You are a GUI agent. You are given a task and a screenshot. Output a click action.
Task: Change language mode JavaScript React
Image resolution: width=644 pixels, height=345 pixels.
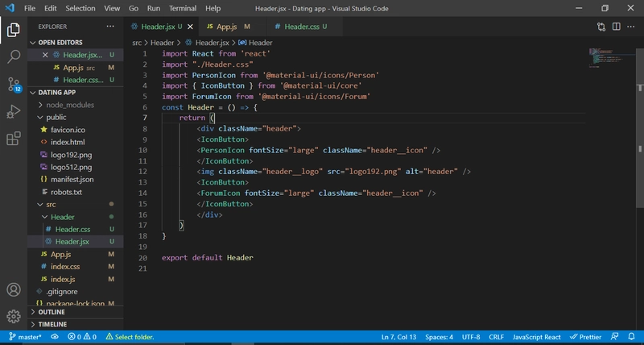pos(536,337)
